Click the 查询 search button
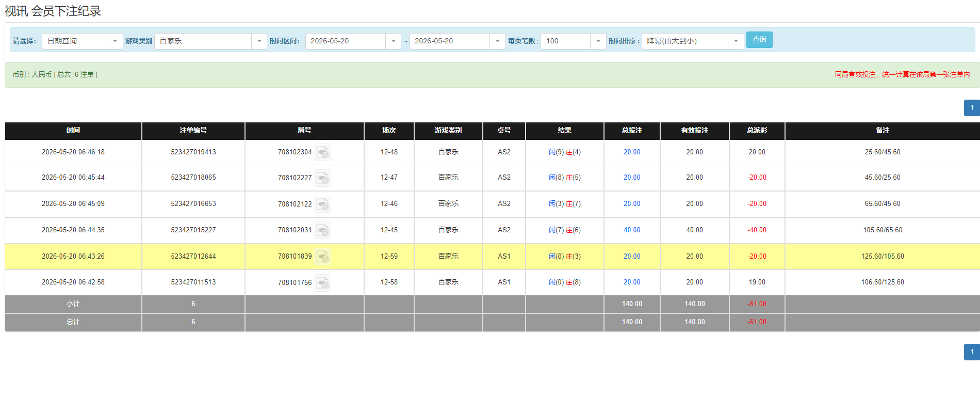 (x=759, y=40)
